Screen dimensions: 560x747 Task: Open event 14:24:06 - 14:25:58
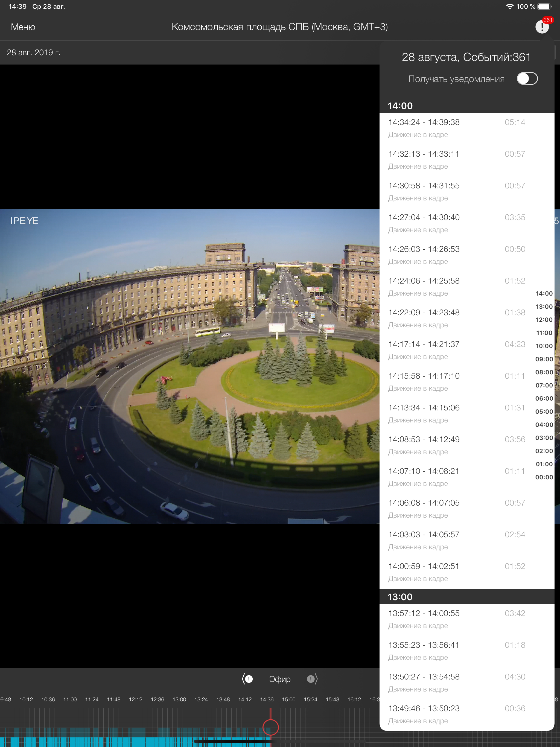point(467,287)
